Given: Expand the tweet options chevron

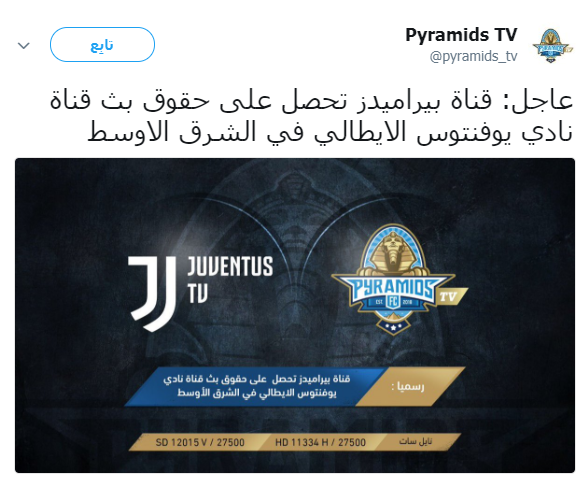Looking at the screenshot, I should pyautogui.click(x=24, y=46).
